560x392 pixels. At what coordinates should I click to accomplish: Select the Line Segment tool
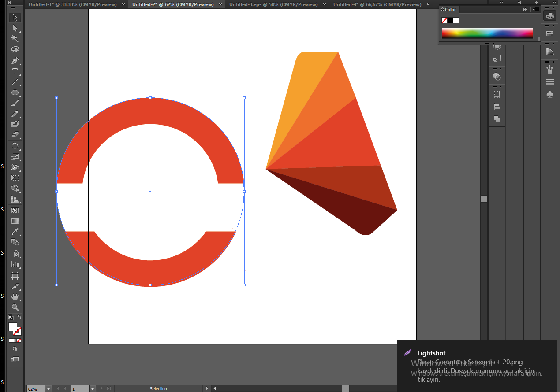coord(15,82)
